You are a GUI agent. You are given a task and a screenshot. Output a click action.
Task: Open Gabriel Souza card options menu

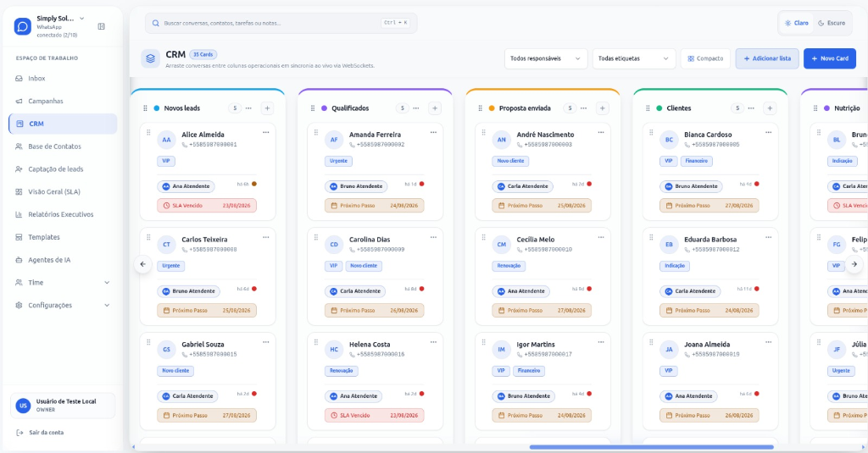tap(266, 342)
